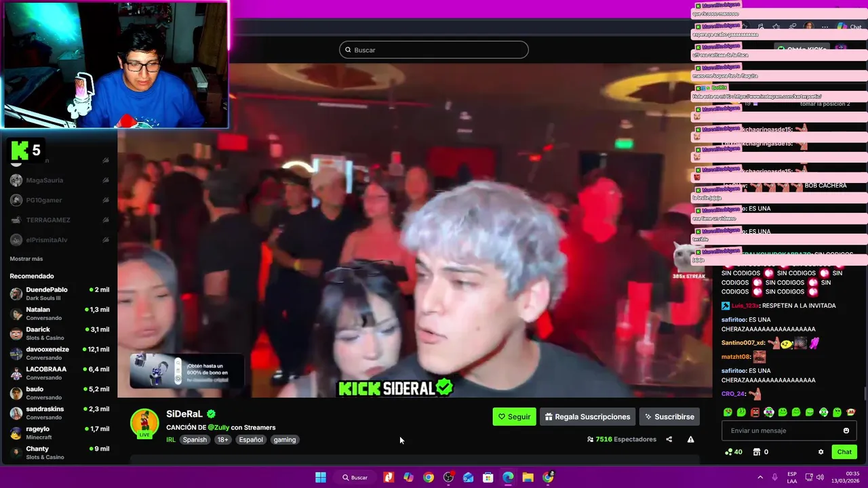
Task: Click chat username Luis_123x
Action: (x=745, y=306)
